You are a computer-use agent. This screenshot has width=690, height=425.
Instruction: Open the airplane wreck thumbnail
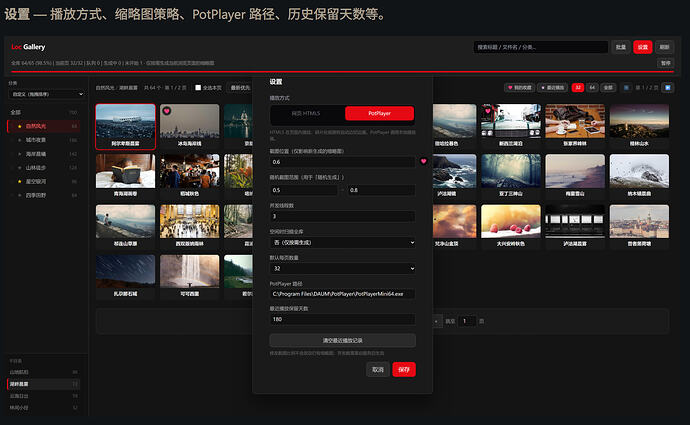pyautogui.click(x=125, y=121)
